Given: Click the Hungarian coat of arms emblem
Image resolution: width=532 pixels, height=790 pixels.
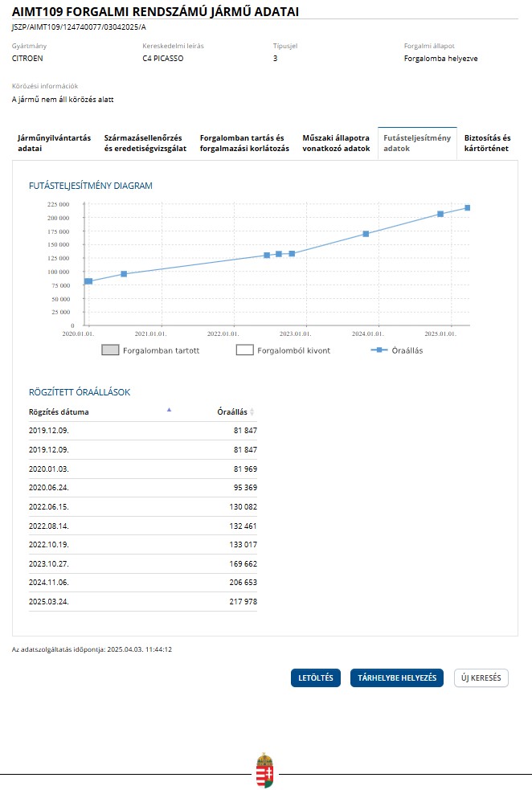Looking at the screenshot, I should [x=264, y=771].
